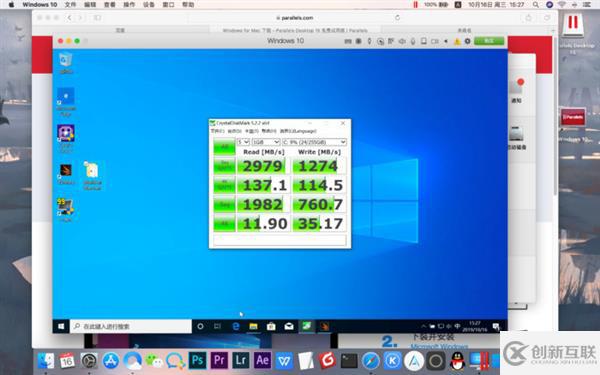Open the test count dropdown showing 5

pos(243,142)
